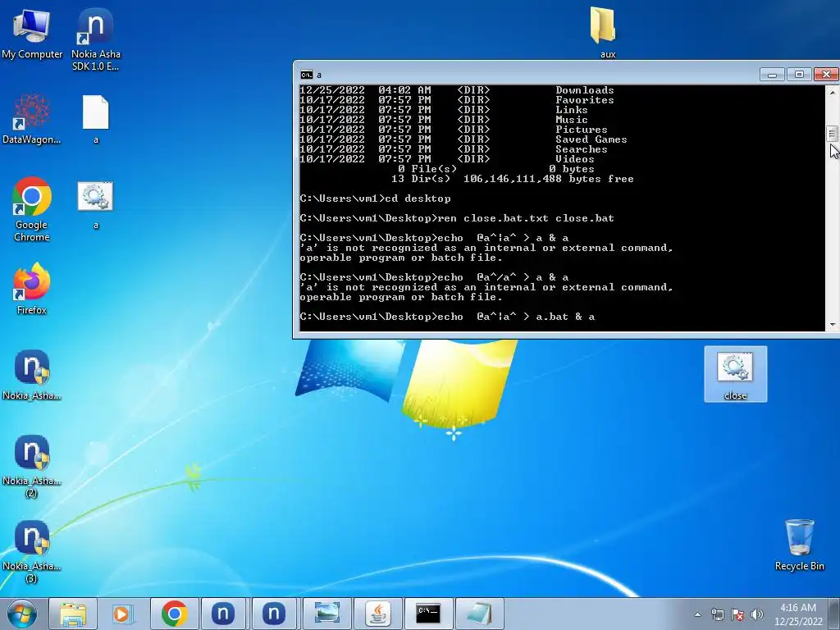Select first Nokia_Asha installer icon
This screenshot has width=840, height=630.
pyautogui.click(x=32, y=374)
